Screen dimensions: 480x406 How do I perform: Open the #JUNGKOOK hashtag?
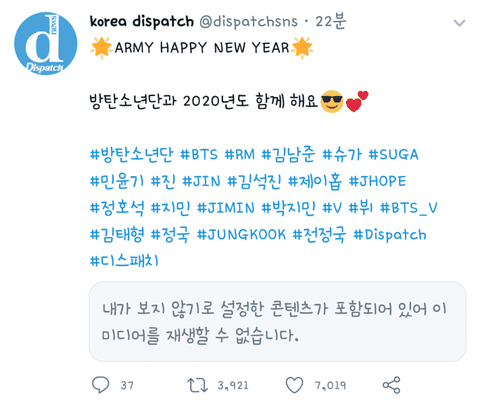(241, 235)
